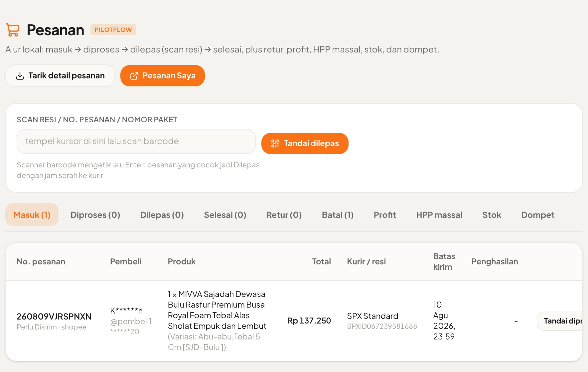This screenshot has height=372, width=588.
Task: Click the PILOTFLOW badge
Action: pos(113,30)
